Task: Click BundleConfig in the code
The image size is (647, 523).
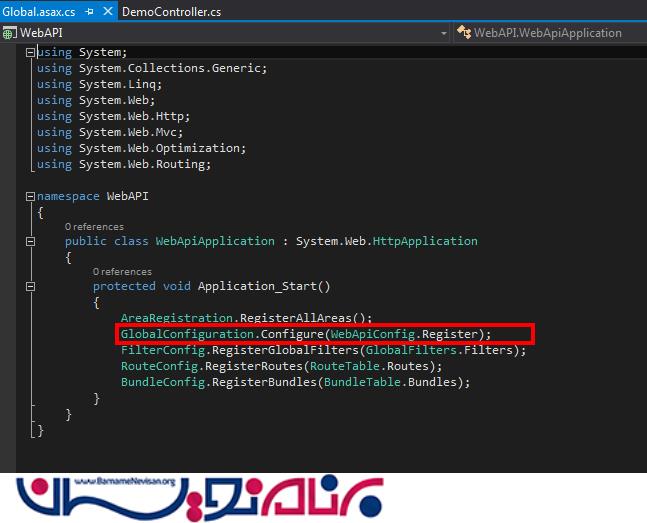Action: (163, 382)
